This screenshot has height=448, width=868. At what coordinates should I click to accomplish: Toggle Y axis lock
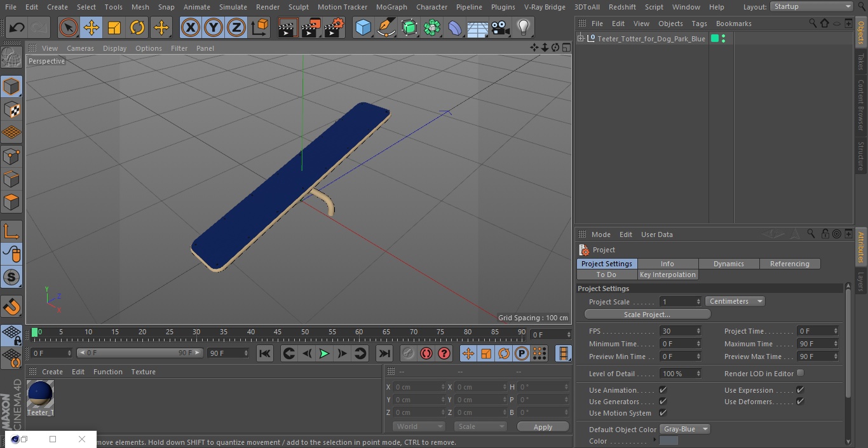coord(213,27)
